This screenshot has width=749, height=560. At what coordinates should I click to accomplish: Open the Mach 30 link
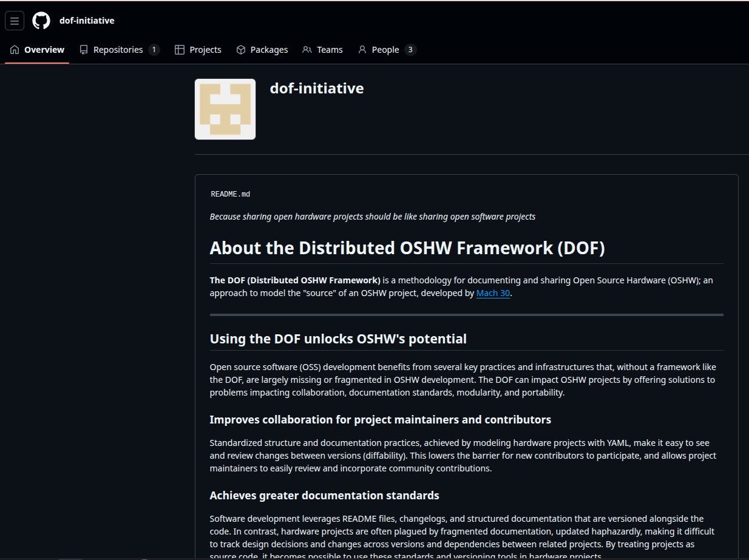492,293
